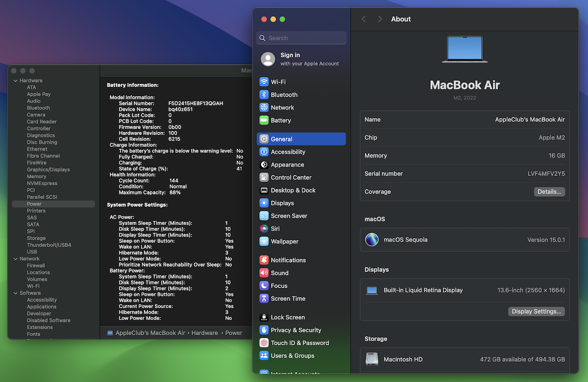Open the Focus moon icon
This screenshot has height=382, width=588.
264,286
